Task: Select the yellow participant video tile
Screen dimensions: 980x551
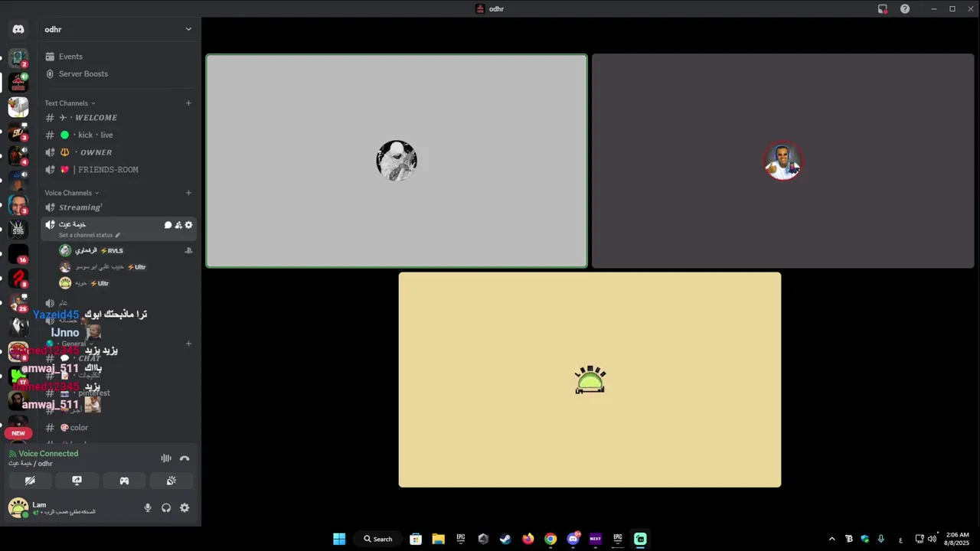Action: pyautogui.click(x=590, y=380)
